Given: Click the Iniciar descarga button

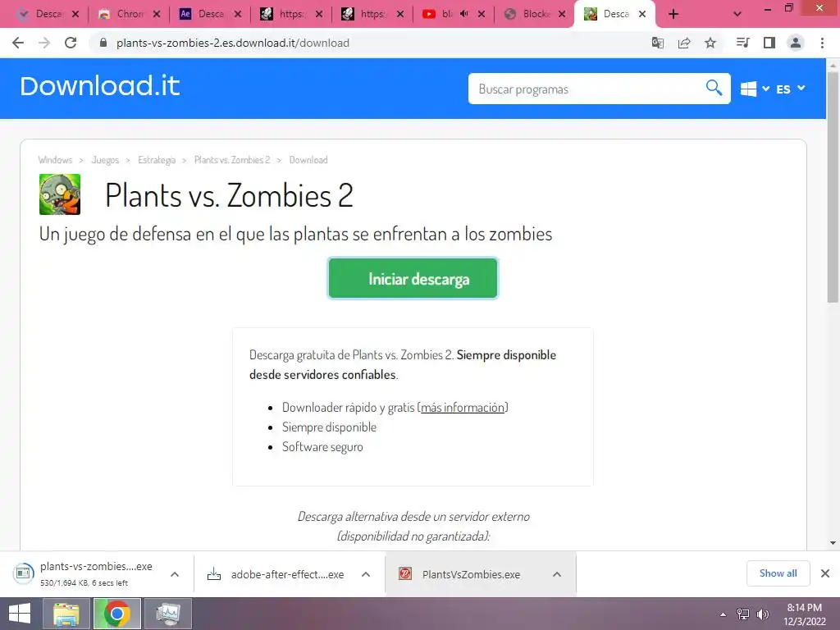Looking at the screenshot, I should tap(413, 279).
